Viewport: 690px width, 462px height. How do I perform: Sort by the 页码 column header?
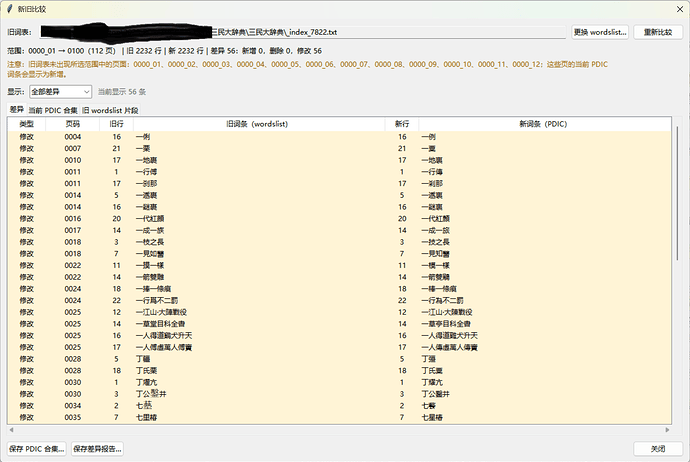click(73, 124)
